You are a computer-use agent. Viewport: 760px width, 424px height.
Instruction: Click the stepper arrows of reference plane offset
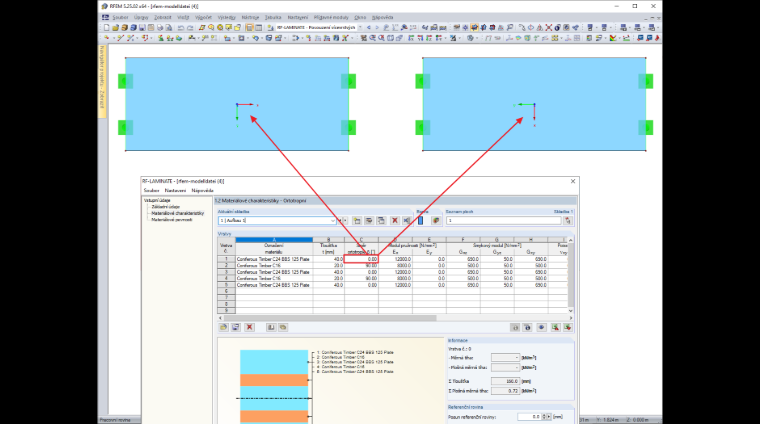544,417
